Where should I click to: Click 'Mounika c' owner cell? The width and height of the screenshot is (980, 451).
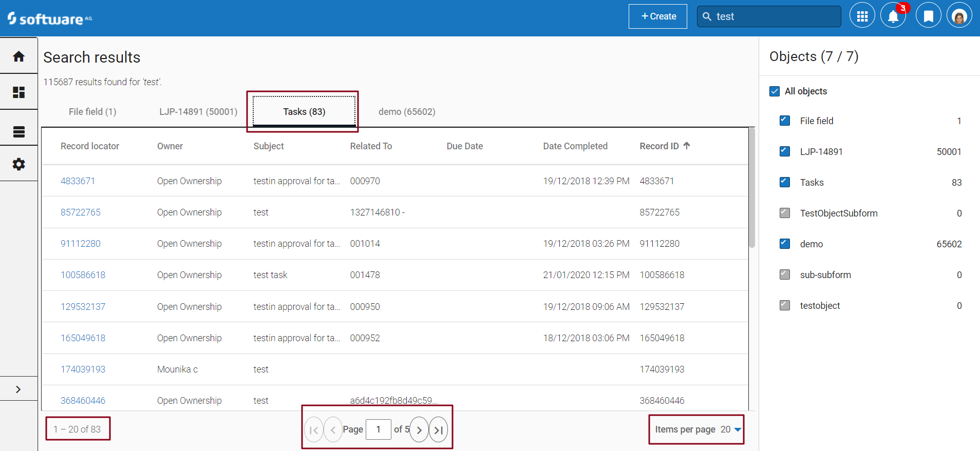pyautogui.click(x=177, y=369)
